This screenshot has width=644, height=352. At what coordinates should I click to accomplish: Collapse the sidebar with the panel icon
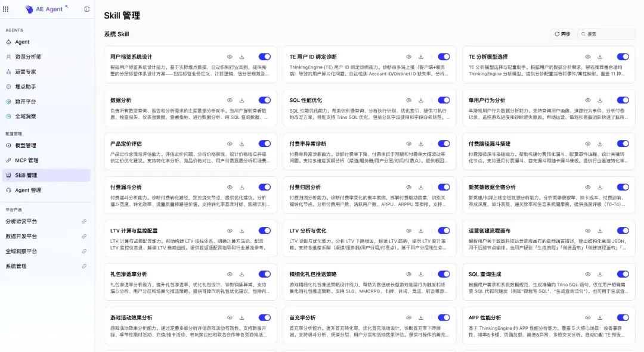(x=86, y=9)
